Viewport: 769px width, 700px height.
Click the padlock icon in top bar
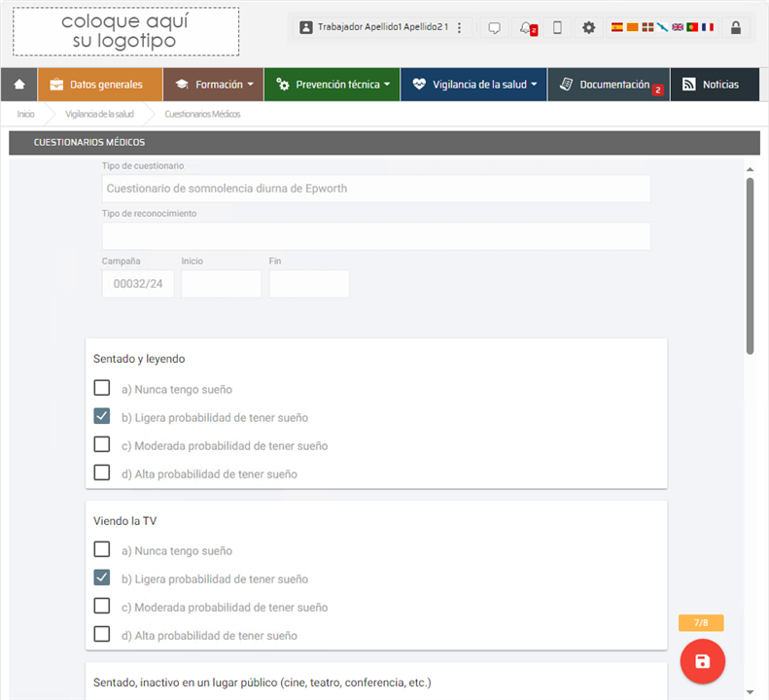pos(735,28)
